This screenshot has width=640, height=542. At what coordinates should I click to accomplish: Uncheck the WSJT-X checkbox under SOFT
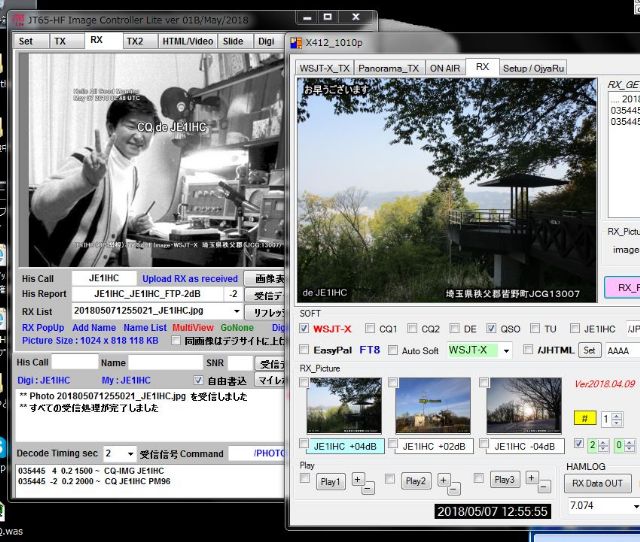pos(305,328)
